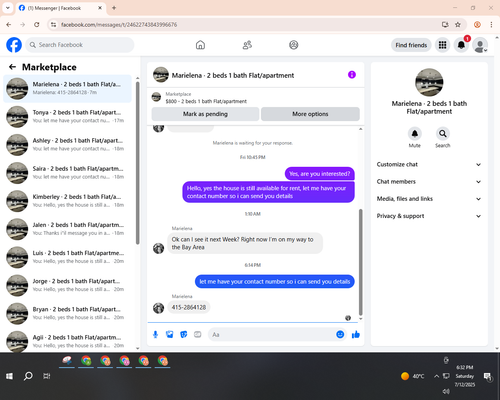Choose a GIF icon in composer
Image resolution: width=500 pixels, height=400 pixels.
(x=198, y=334)
